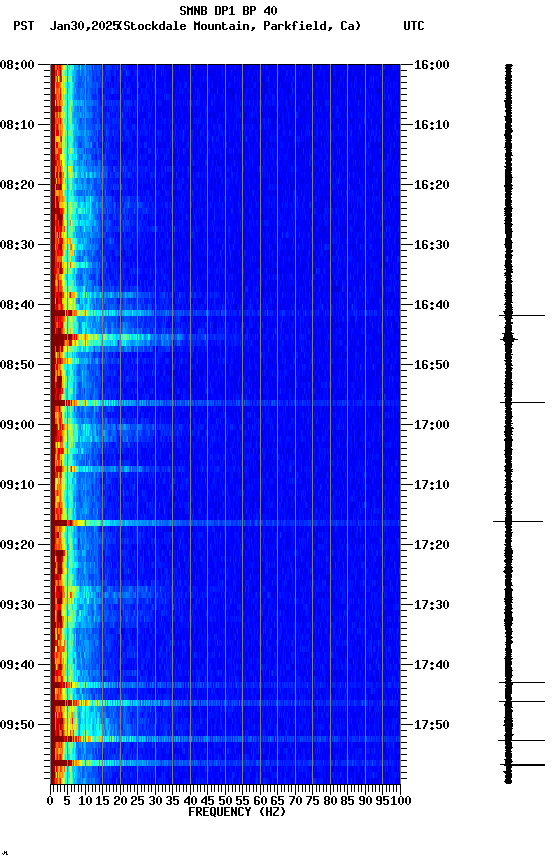Click the 09:30 PST time label
Image resolution: width=552 pixels, height=864 pixels.
[17, 605]
